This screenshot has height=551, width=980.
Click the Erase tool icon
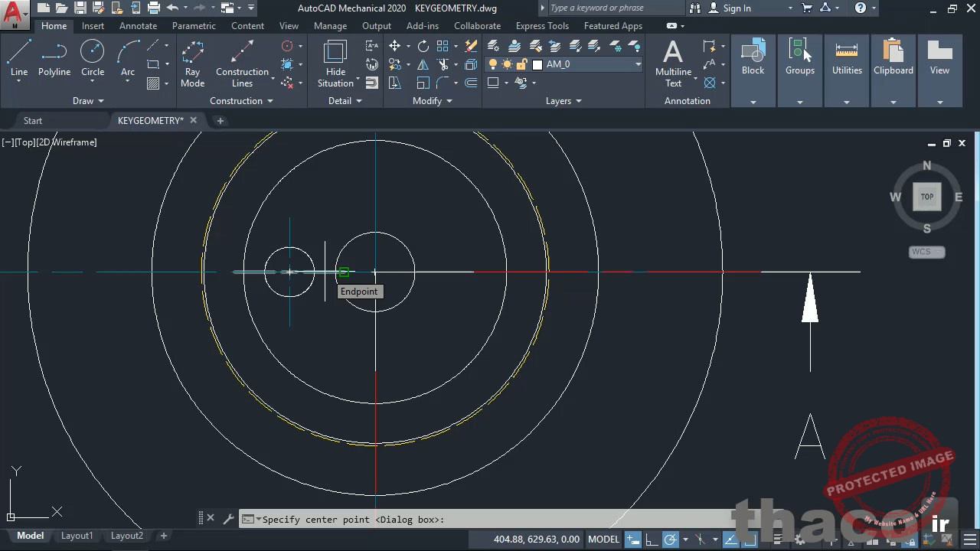coord(471,46)
